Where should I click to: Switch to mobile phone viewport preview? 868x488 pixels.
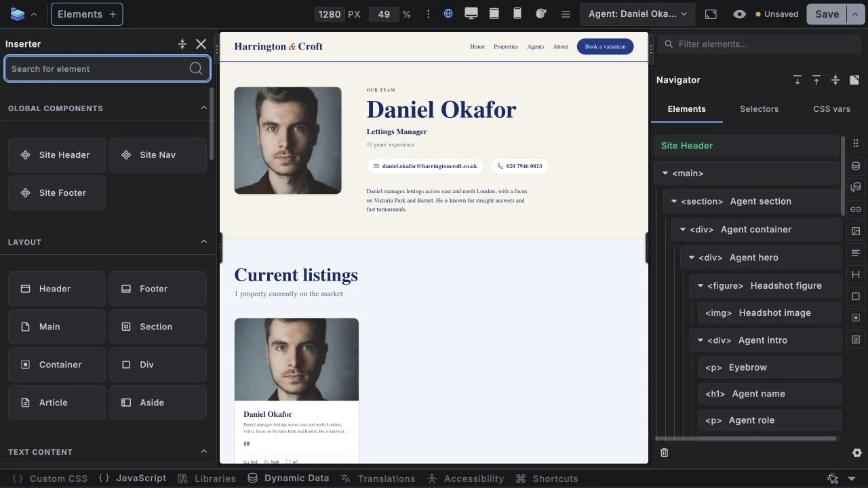517,14
